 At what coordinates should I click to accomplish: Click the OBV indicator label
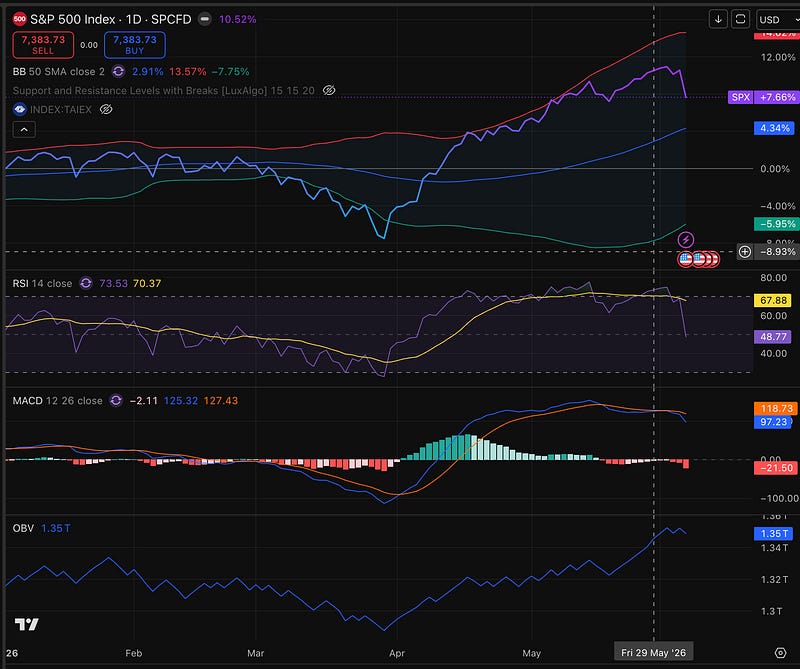coord(23,528)
